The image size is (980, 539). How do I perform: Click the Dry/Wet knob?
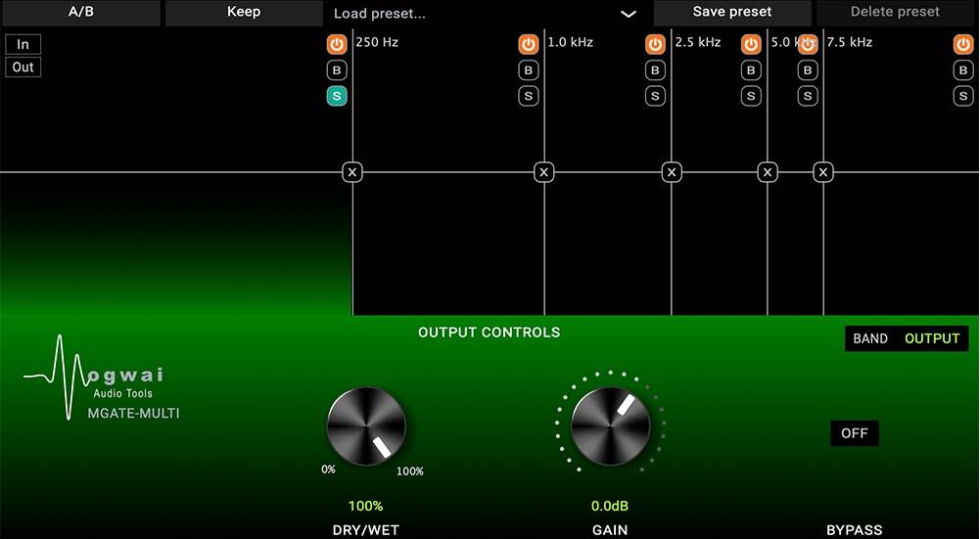pyautogui.click(x=366, y=426)
